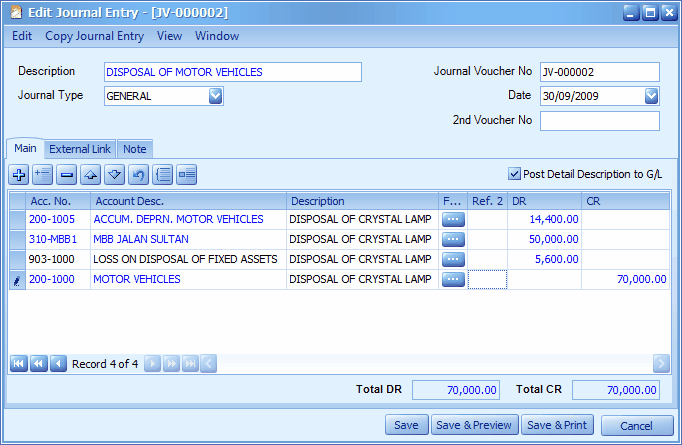The image size is (682, 445).
Task: Click the Save & Print button
Action: coord(557,425)
